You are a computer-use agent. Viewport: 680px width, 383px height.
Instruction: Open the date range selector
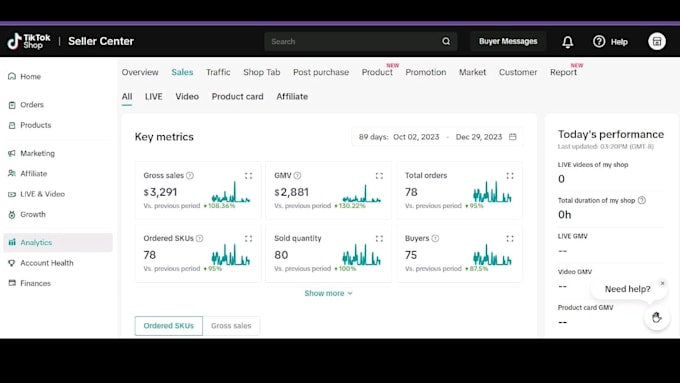tap(438, 137)
